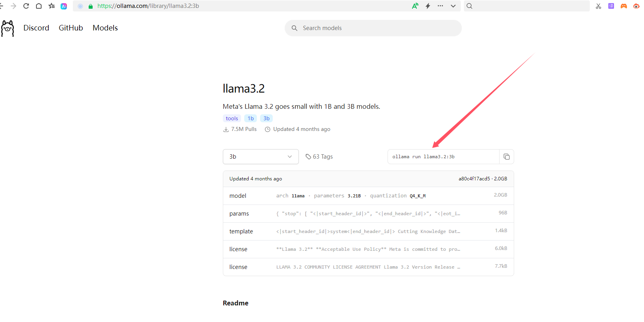Copy the ollama run command

point(507,157)
